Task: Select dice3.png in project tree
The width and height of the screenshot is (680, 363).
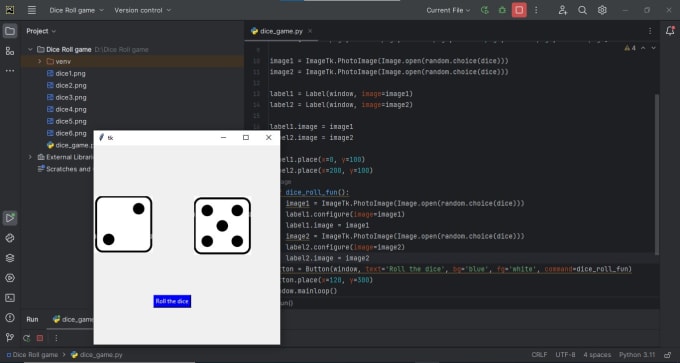Action: pyautogui.click(x=66, y=98)
